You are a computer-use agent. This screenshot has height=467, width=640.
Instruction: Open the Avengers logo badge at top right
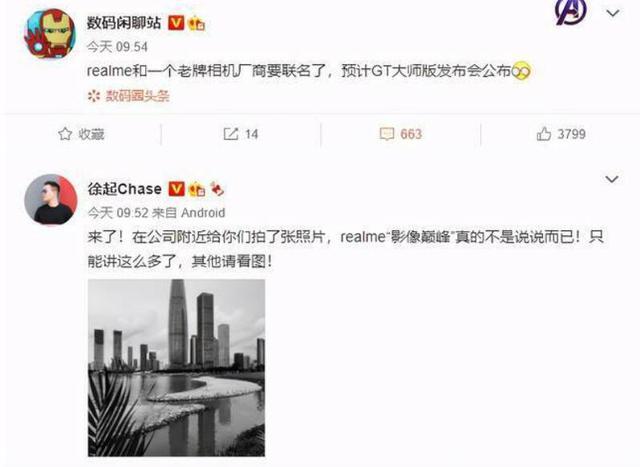coord(571,11)
